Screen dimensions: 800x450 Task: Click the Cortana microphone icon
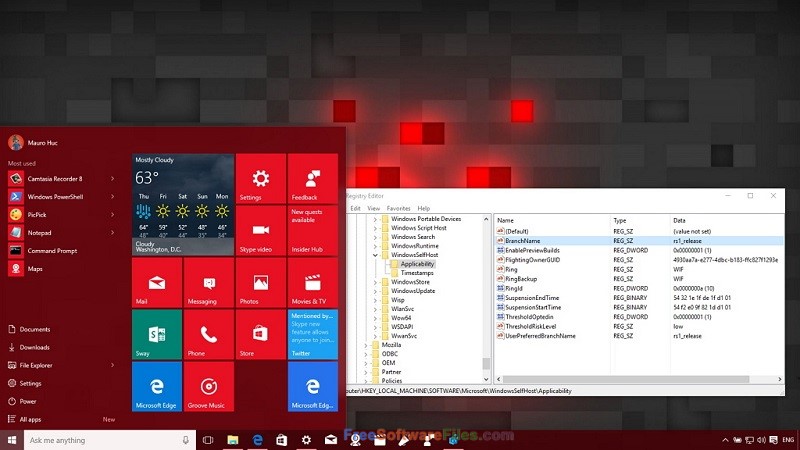point(186,440)
